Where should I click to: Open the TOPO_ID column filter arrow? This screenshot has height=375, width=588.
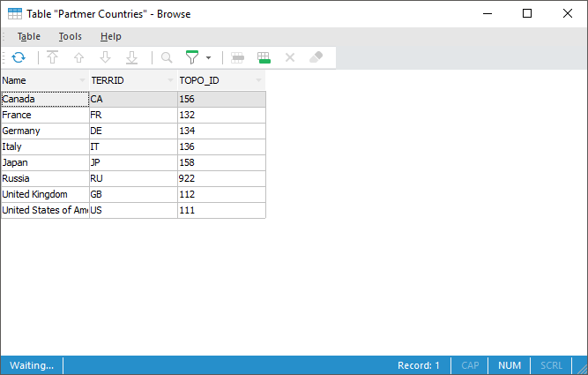[x=259, y=80]
